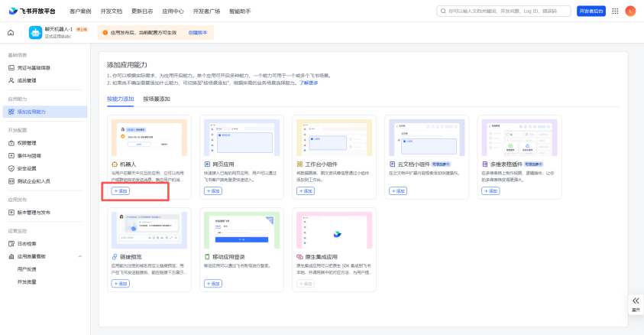Switch to the 按能力添加 tab
Viewport: 644px width, 335px height.
[x=121, y=99]
